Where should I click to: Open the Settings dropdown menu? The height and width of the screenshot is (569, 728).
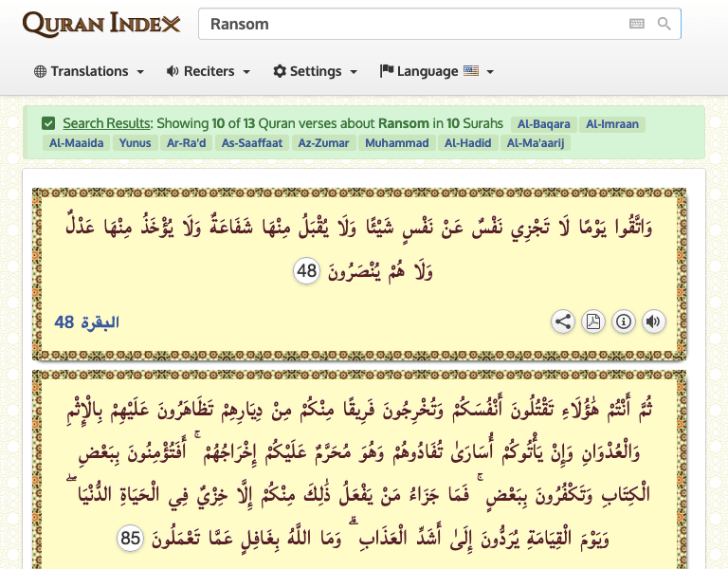coord(316,71)
